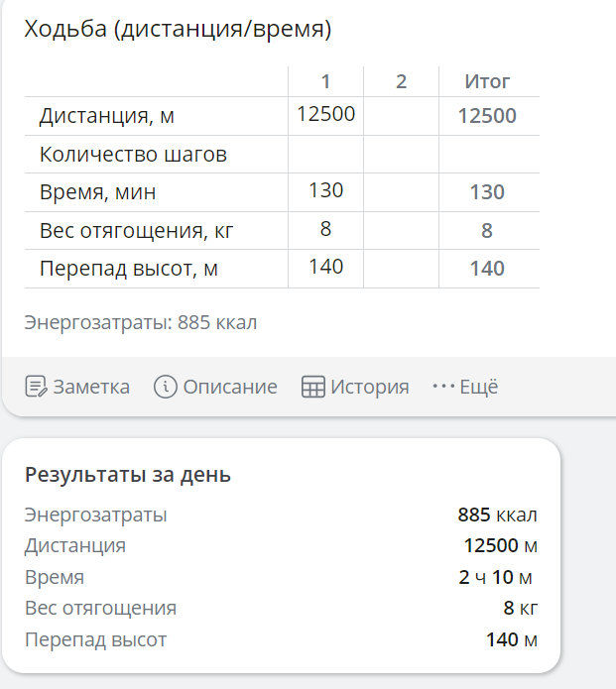Click the three-dots Ещё icon
Viewport: 616px width, 689px height.
(x=443, y=387)
